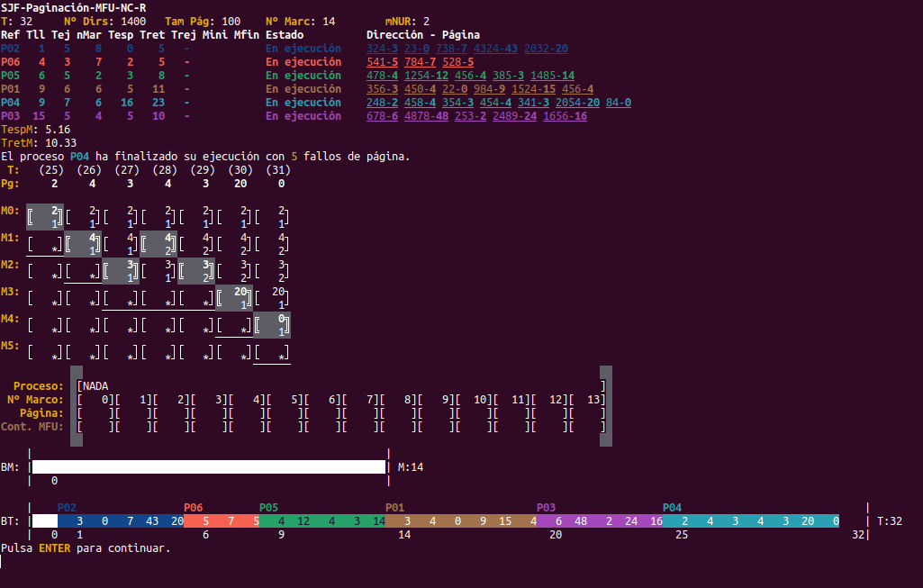Select time column header (25)
This screenshot has width=923, height=588.
[51, 170]
